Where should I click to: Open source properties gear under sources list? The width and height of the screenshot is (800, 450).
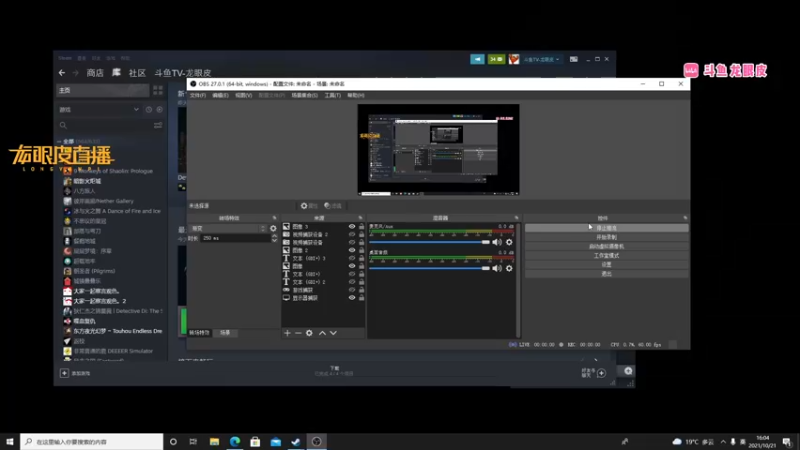point(309,333)
